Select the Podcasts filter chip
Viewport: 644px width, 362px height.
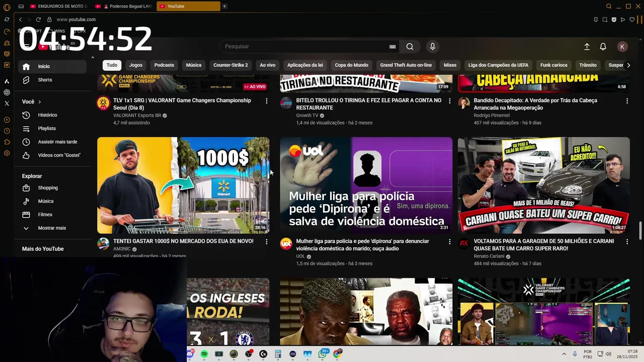point(164,65)
